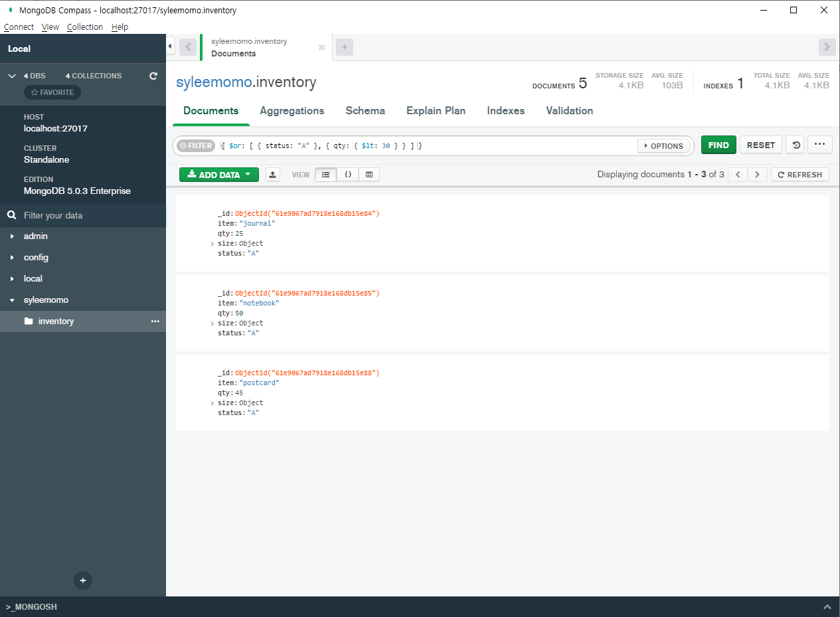
Task: Open a new tab with plus button
Action: [345, 47]
